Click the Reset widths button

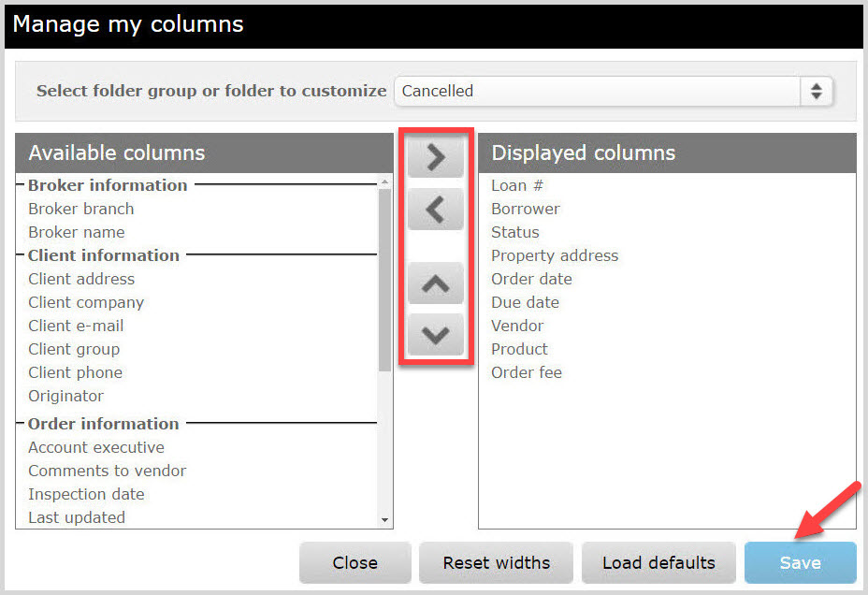[x=496, y=562]
